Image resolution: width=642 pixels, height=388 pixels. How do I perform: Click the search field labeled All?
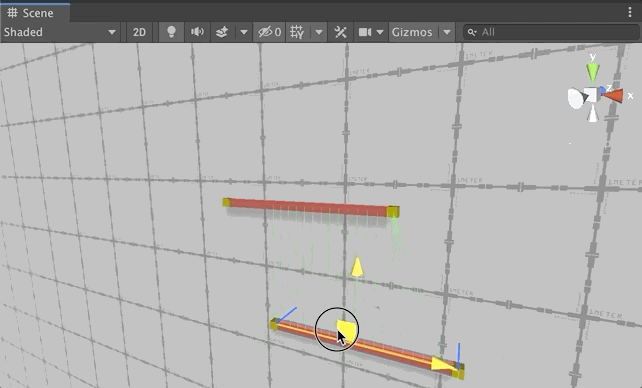click(552, 32)
